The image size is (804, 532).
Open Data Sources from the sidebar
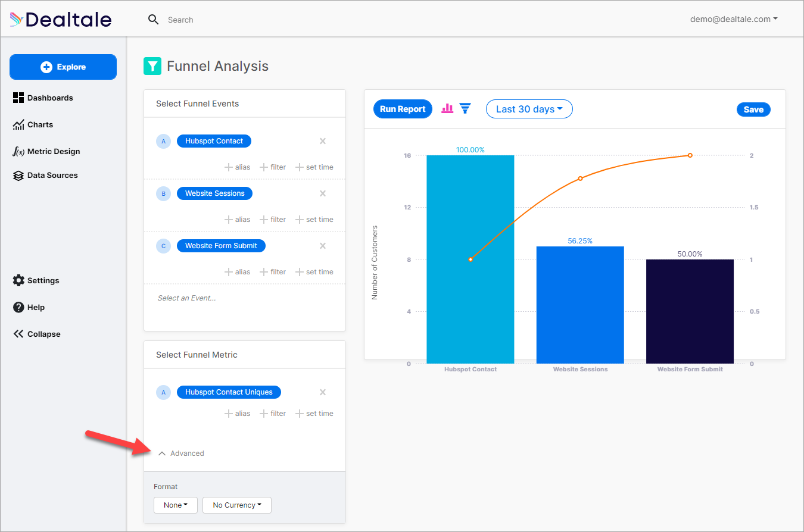pyautogui.click(x=45, y=175)
